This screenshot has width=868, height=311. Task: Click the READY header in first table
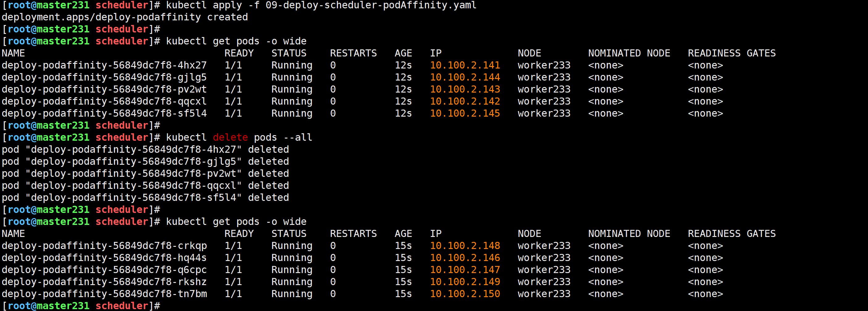click(239, 53)
